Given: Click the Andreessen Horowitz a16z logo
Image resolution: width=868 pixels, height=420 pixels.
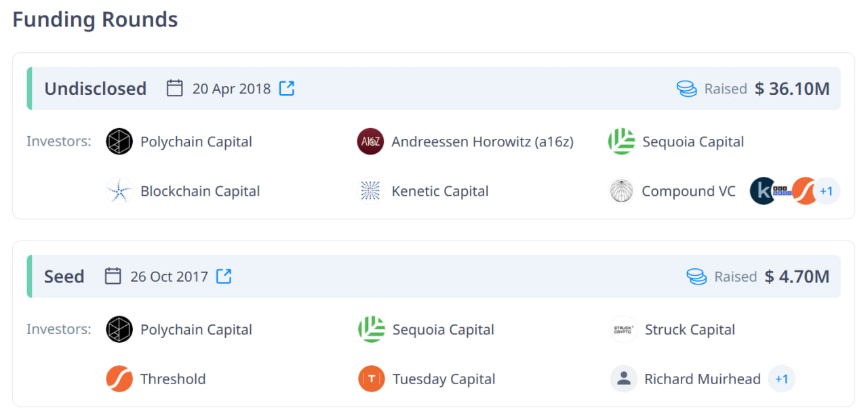Looking at the screenshot, I should [370, 142].
